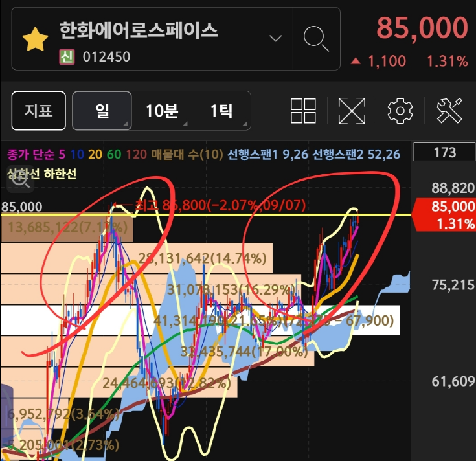Click the 32,435,744(17.00%) volume bar label
This screenshot has width=476, height=461.
[x=244, y=352]
